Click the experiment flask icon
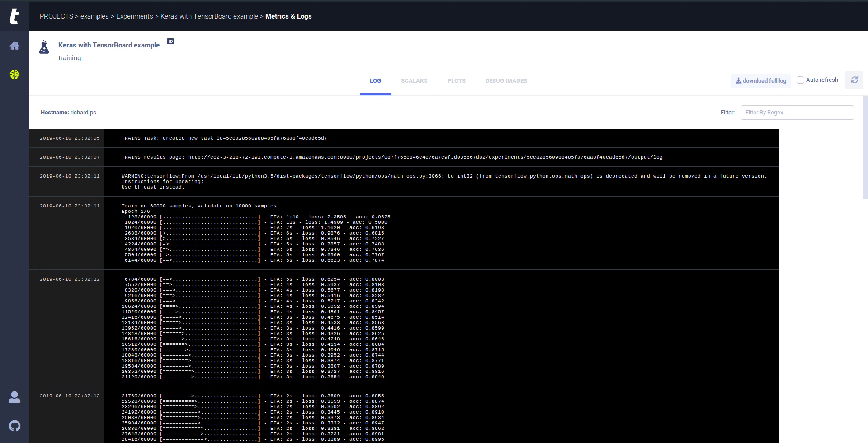The image size is (868, 443). pyautogui.click(x=44, y=47)
